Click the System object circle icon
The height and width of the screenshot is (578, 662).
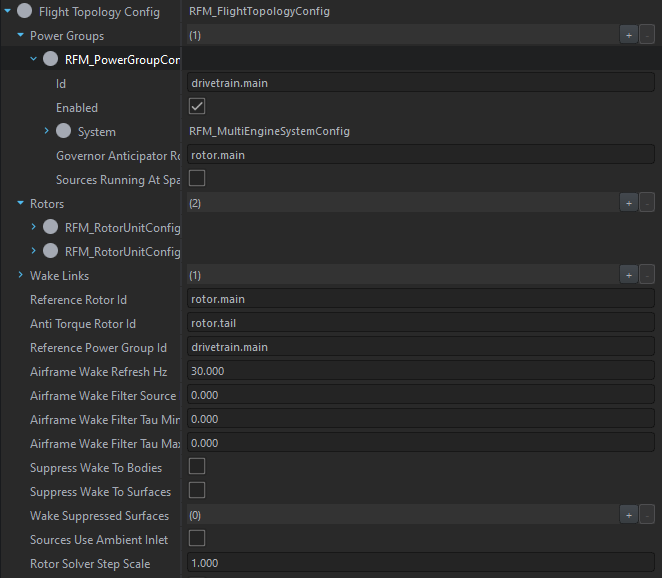(x=64, y=131)
